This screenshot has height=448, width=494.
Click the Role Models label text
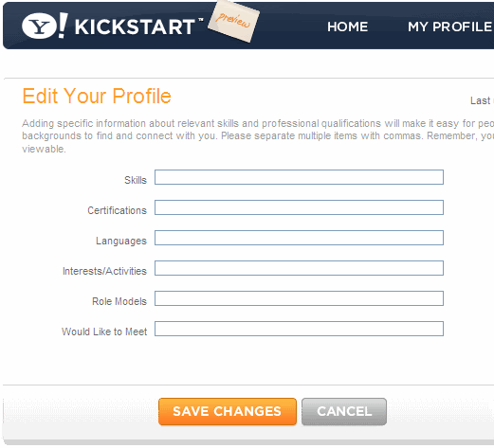click(x=119, y=301)
